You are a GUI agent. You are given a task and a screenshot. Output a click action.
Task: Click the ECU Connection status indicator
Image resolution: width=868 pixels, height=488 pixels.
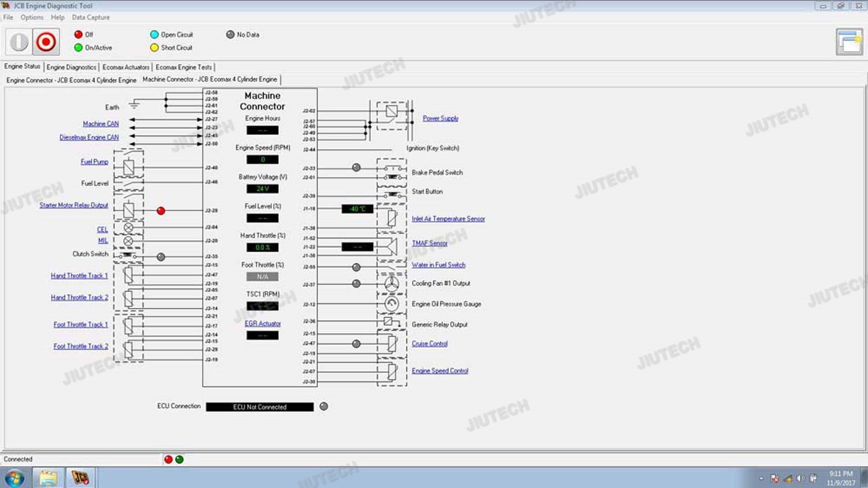click(324, 406)
